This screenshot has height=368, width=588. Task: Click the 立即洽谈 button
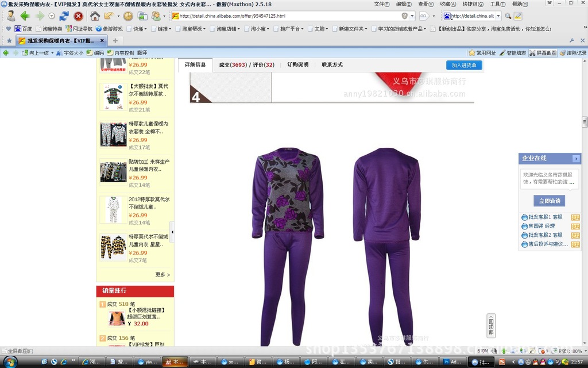[x=549, y=201]
